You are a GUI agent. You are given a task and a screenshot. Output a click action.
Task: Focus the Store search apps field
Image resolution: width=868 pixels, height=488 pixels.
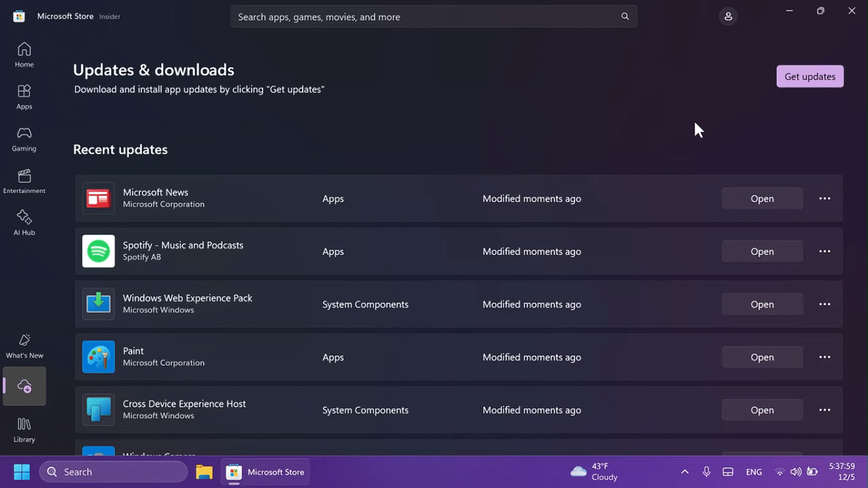(434, 17)
